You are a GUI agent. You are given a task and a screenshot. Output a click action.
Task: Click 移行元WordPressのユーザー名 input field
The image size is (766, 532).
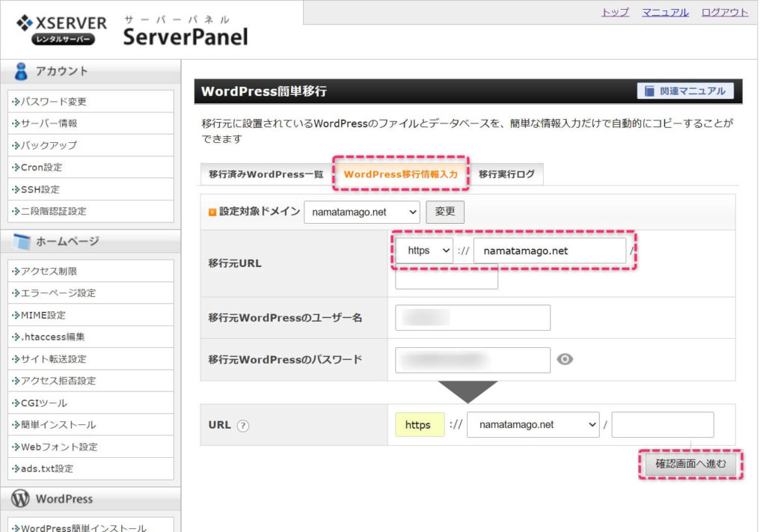pyautogui.click(x=473, y=317)
